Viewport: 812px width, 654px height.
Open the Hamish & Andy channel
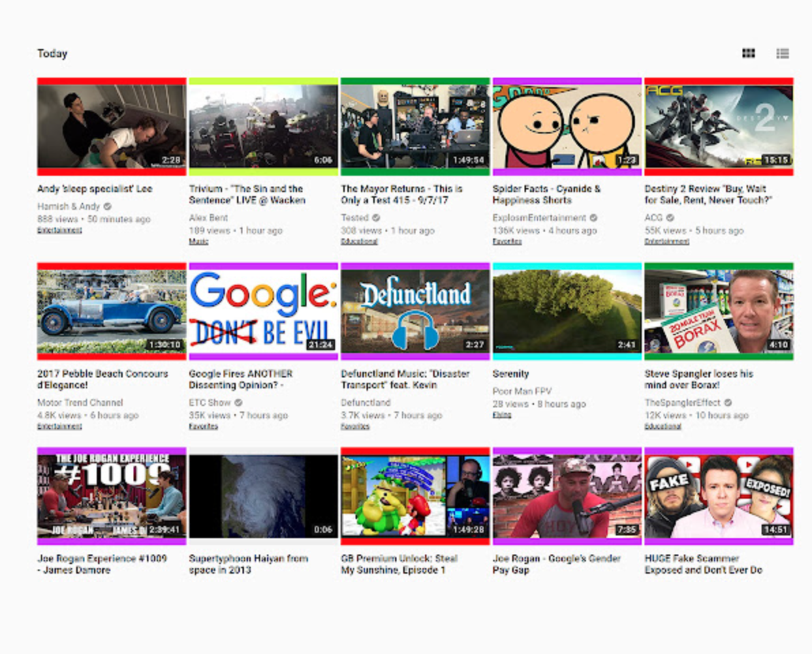(68, 206)
